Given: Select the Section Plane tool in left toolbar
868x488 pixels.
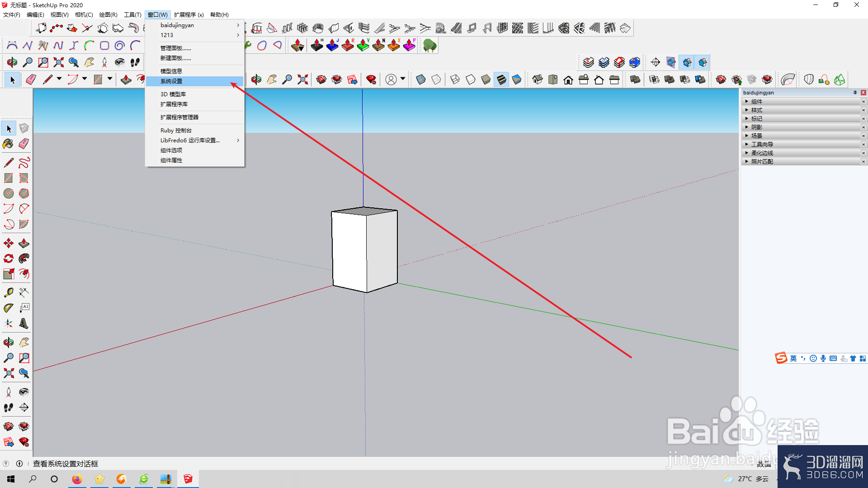Looking at the screenshot, I should pyautogui.click(x=24, y=408).
